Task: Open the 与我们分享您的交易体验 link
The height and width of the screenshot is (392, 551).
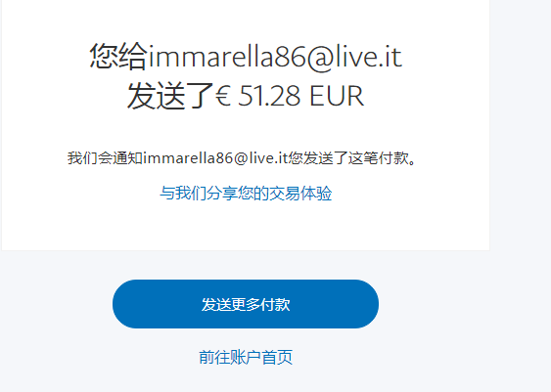Action: [246, 193]
